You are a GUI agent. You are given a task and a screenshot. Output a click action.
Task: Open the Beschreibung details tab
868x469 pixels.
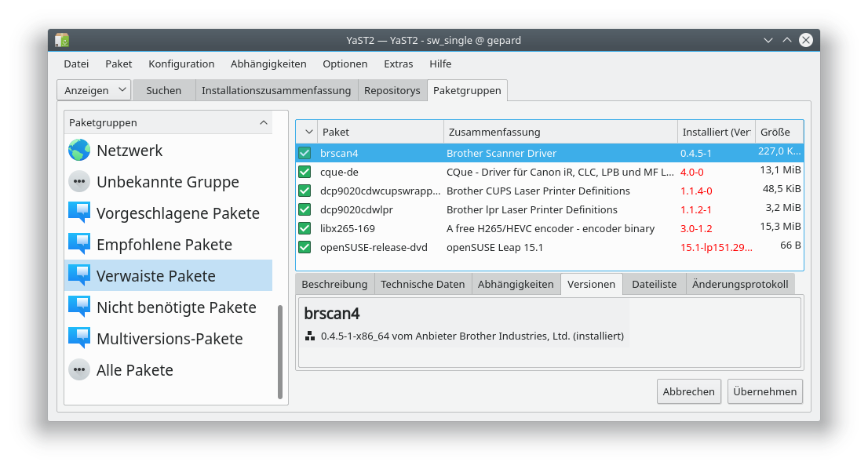pos(334,284)
